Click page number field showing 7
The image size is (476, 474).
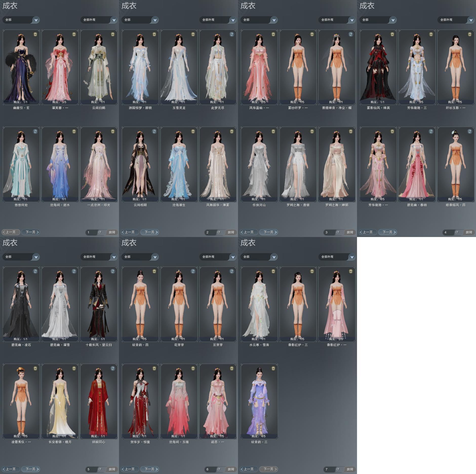click(330, 469)
